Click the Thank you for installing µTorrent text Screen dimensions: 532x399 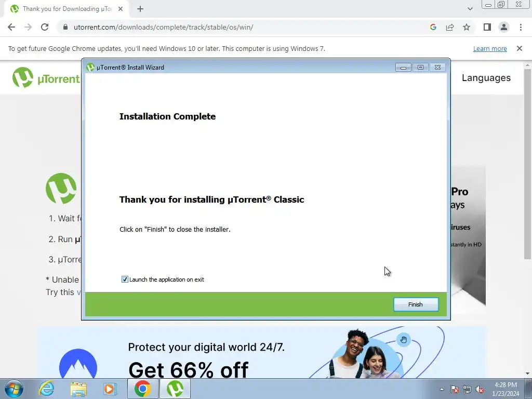pyautogui.click(x=212, y=199)
